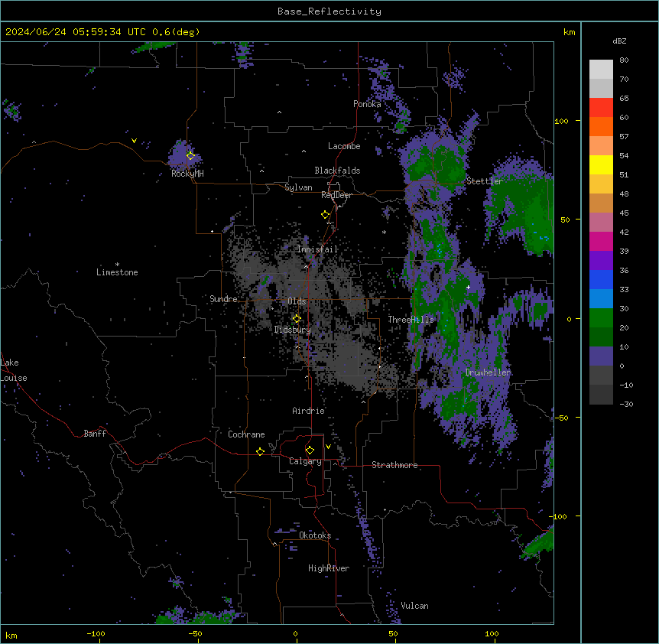The width and height of the screenshot is (659, 644).
Task: Click the Ponoka town label
Action: [x=367, y=104]
